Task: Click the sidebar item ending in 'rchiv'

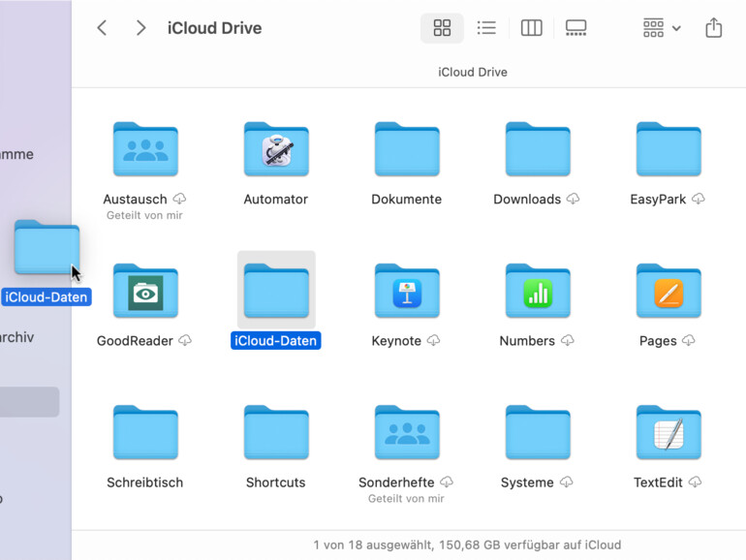Action: pyautogui.click(x=17, y=337)
